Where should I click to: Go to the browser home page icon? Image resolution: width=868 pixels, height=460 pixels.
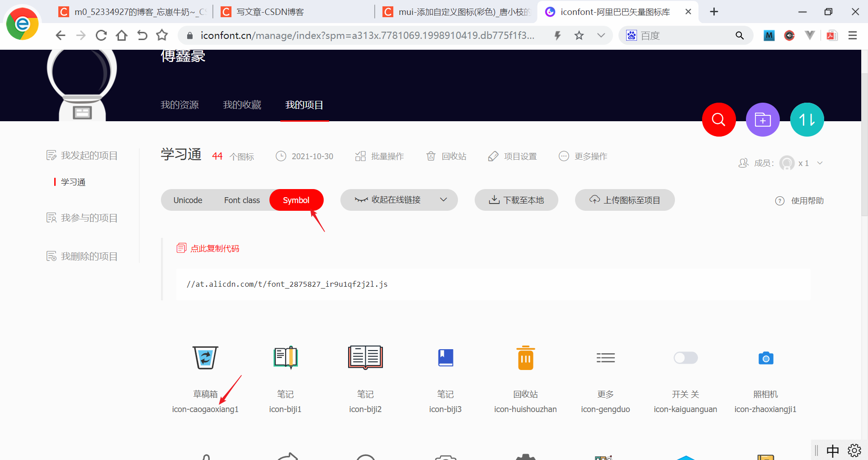pos(122,35)
